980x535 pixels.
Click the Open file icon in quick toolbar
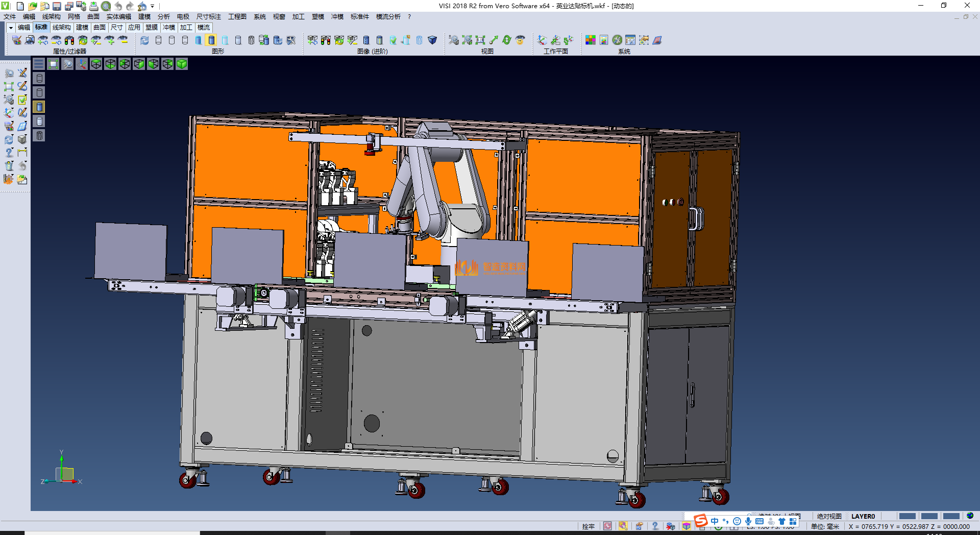(x=32, y=6)
